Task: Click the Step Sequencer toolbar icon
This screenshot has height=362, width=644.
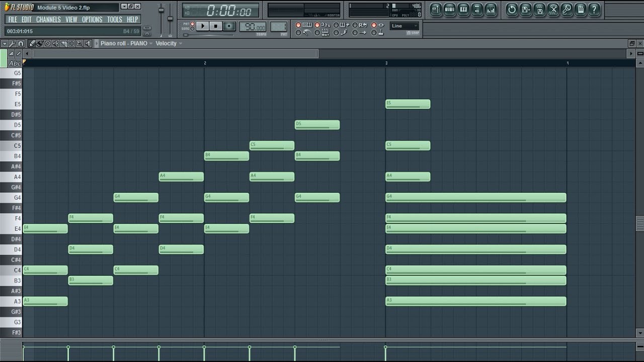Action: pyautogui.click(x=450, y=9)
